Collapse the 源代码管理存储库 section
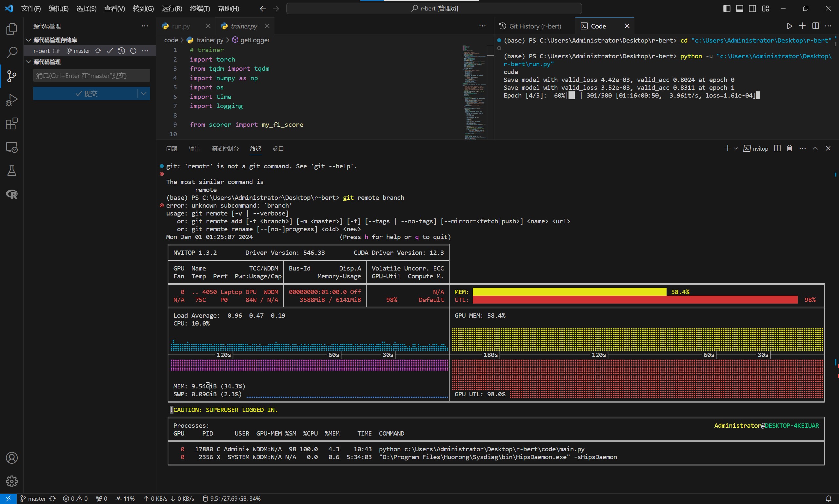 point(29,40)
